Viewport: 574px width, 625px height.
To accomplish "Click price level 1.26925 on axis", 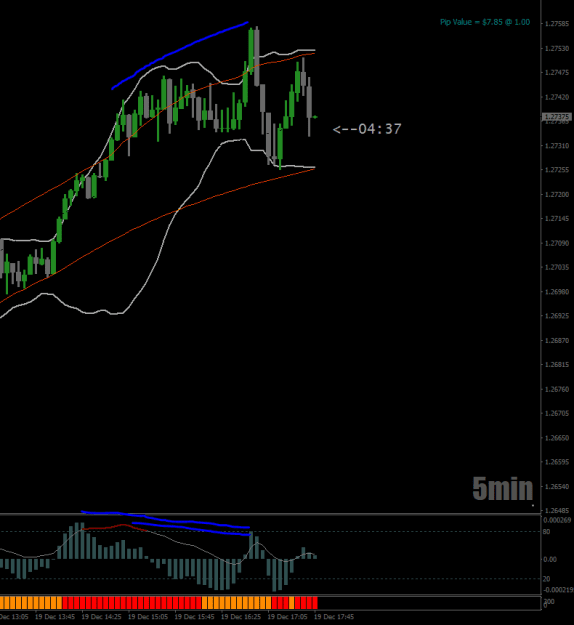I will [557, 316].
